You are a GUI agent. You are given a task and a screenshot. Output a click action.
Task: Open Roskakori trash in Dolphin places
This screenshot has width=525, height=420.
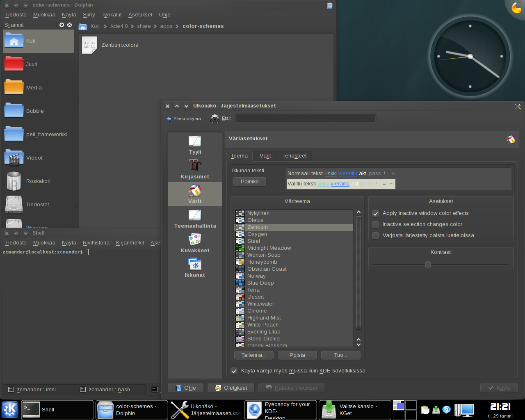(x=39, y=181)
